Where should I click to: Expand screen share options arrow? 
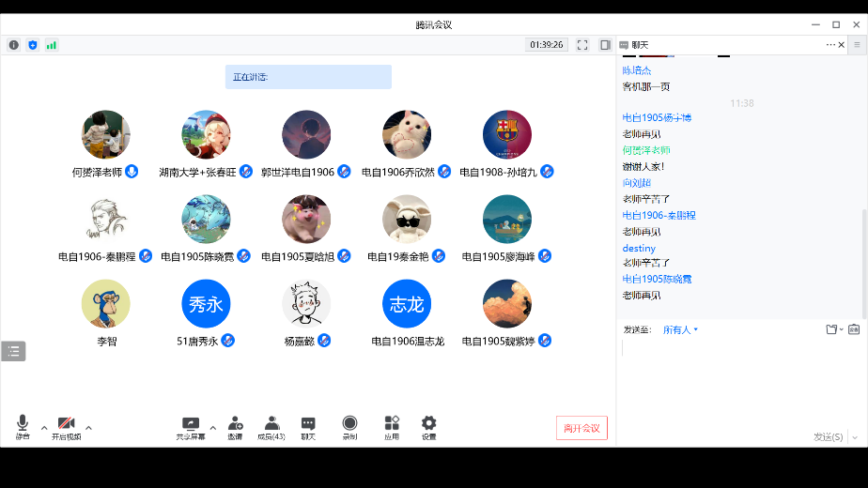coord(212,428)
